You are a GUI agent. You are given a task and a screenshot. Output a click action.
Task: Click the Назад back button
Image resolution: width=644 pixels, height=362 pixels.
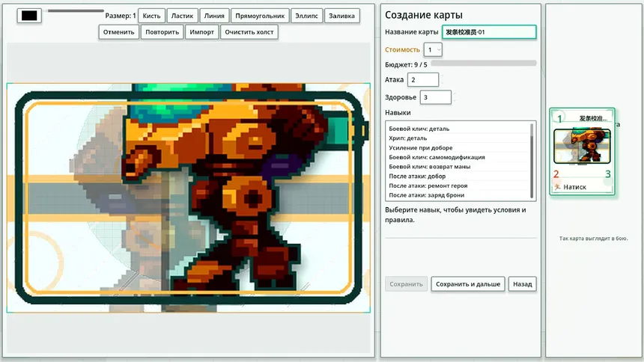tap(523, 284)
